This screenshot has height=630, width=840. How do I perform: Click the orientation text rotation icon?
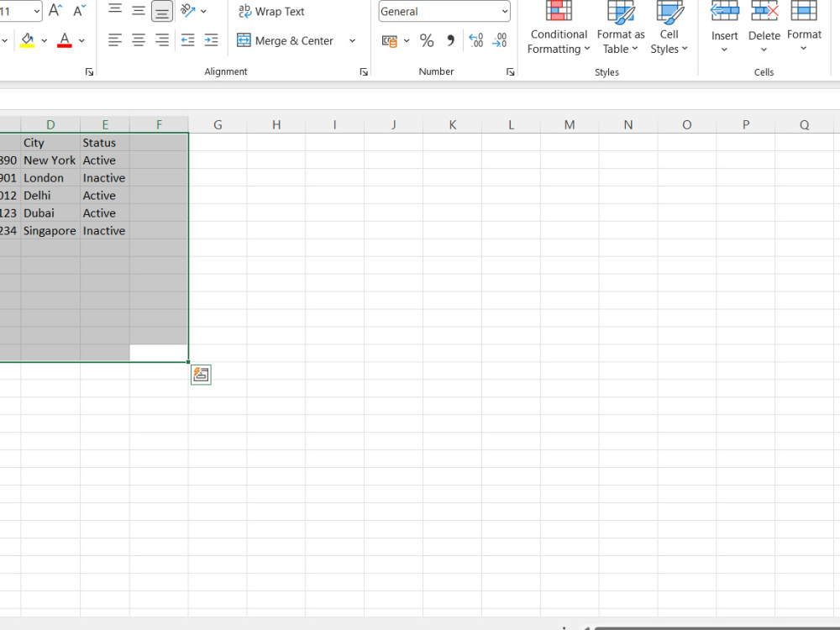pos(187,10)
